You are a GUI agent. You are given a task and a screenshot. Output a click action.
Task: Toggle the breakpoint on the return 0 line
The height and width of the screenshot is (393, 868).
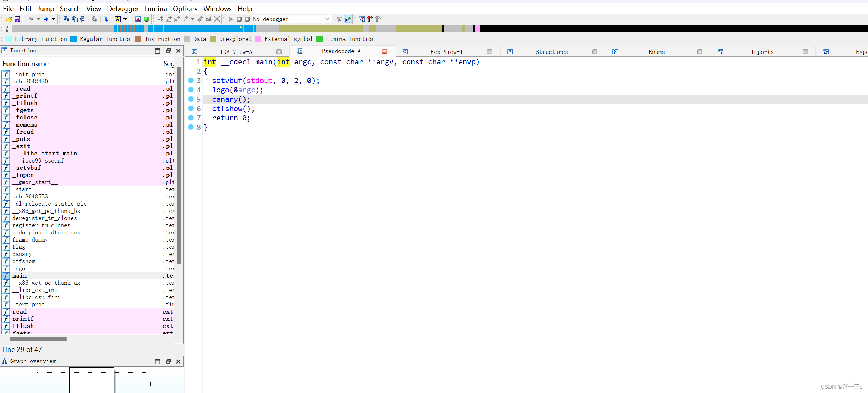tap(190, 118)
